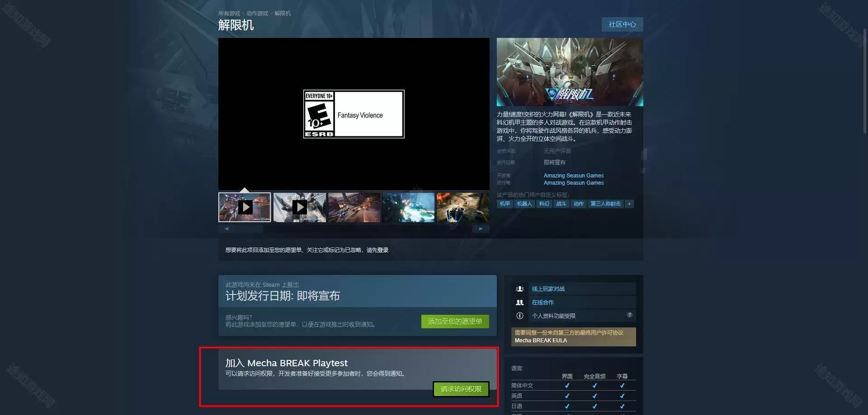Select the 第三人称射击 tag
868x415 pixels.
(x=605, y=204)
